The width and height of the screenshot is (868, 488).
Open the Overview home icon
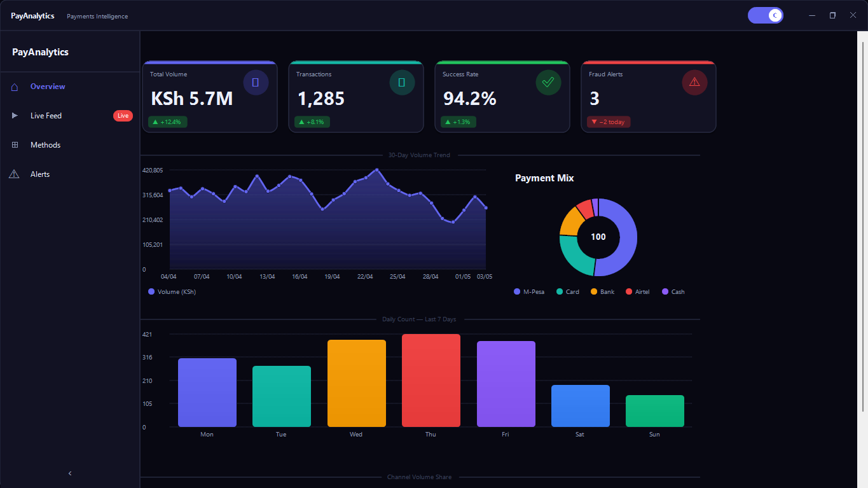tap(15, 87)
